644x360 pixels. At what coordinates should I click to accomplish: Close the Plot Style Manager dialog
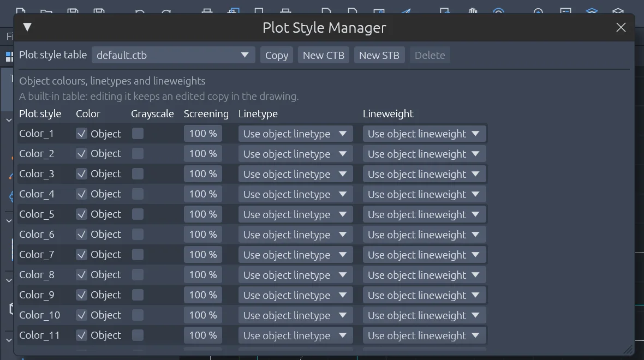tap(621, 27)
